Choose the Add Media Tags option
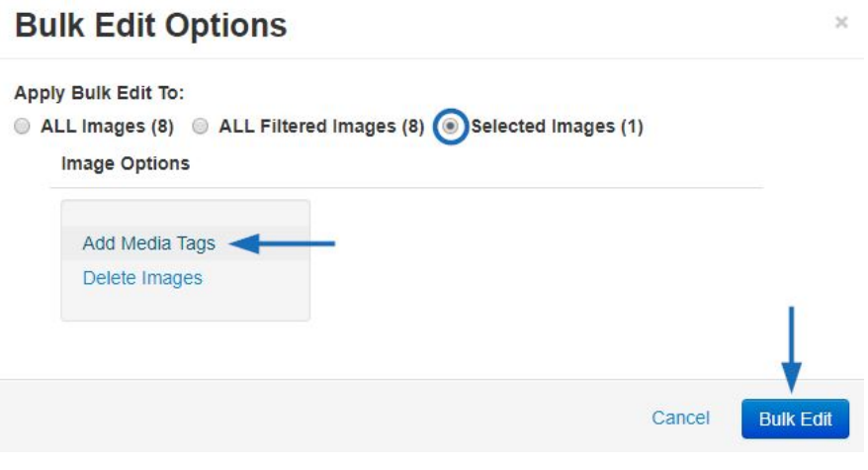Viewport: 868px width, 470px height. (149, 243)
